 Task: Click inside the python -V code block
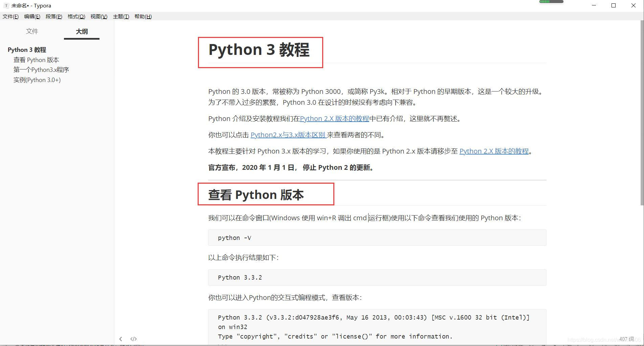click(377, 238)
